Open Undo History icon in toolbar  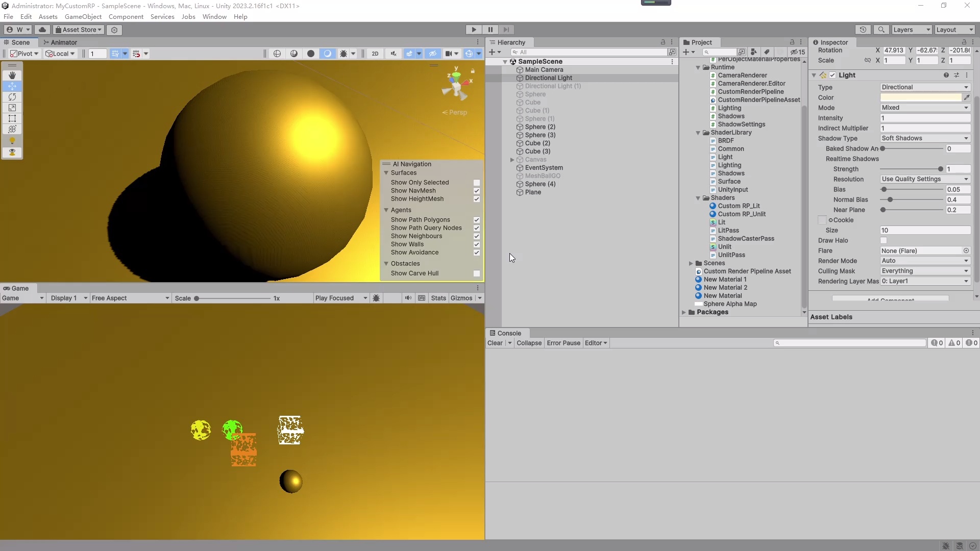(863, 30)
